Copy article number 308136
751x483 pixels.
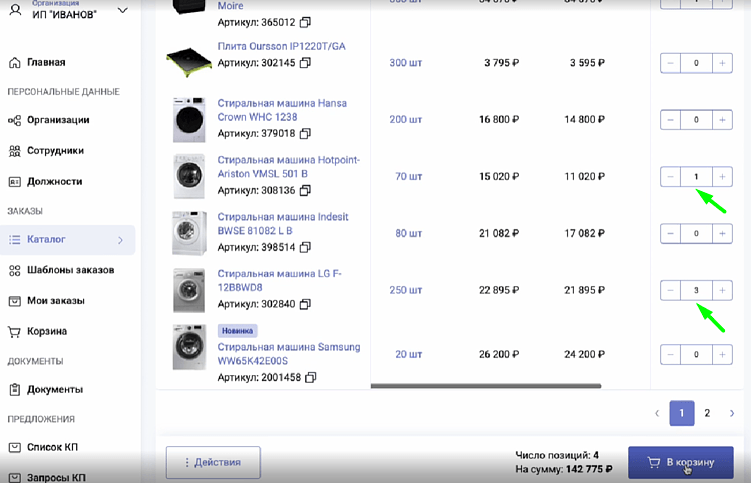(305, 191)
